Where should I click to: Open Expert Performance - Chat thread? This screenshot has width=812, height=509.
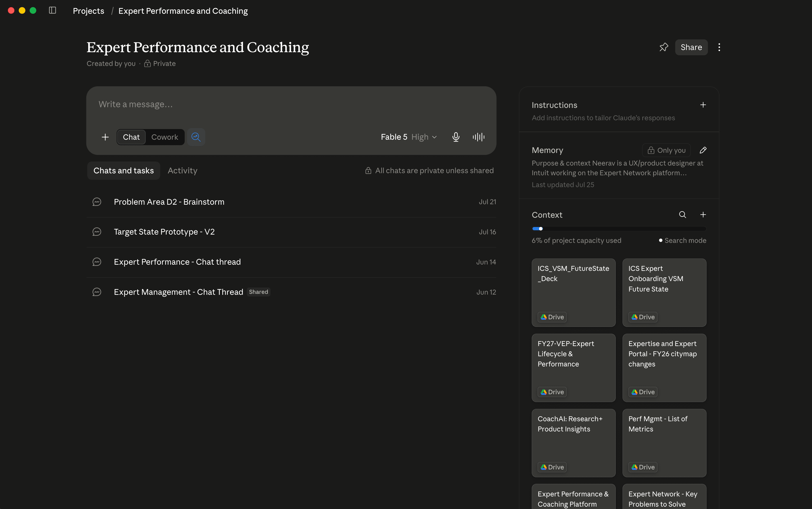[291, 262]
